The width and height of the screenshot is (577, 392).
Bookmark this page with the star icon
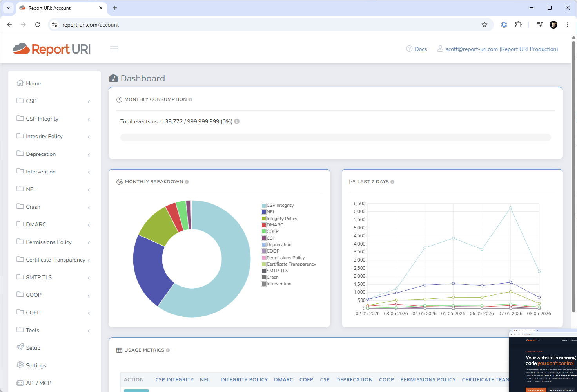[x=484, y=25]
